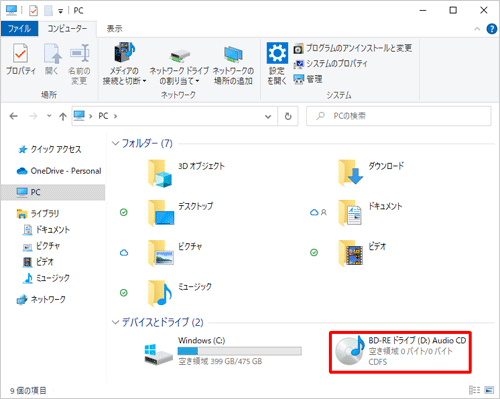Viewport: 500px width, 399px height.
Task: Select the Windows (C:) drive
Action: [223, 351]
